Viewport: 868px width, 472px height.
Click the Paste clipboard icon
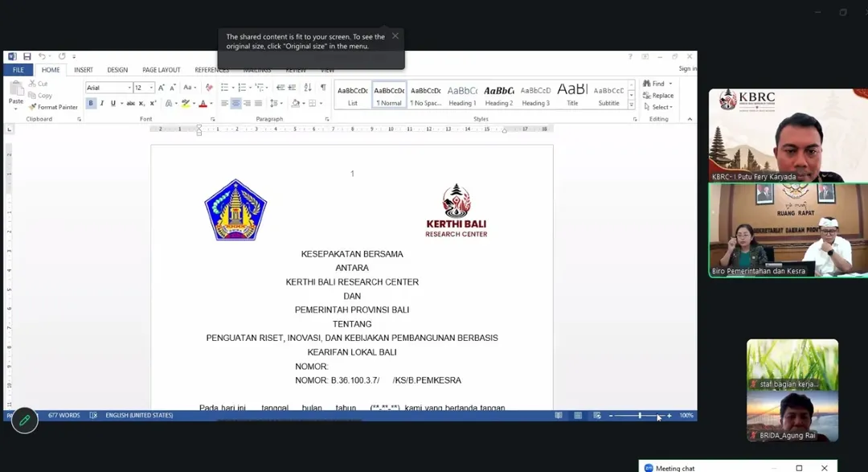point(16,88)
